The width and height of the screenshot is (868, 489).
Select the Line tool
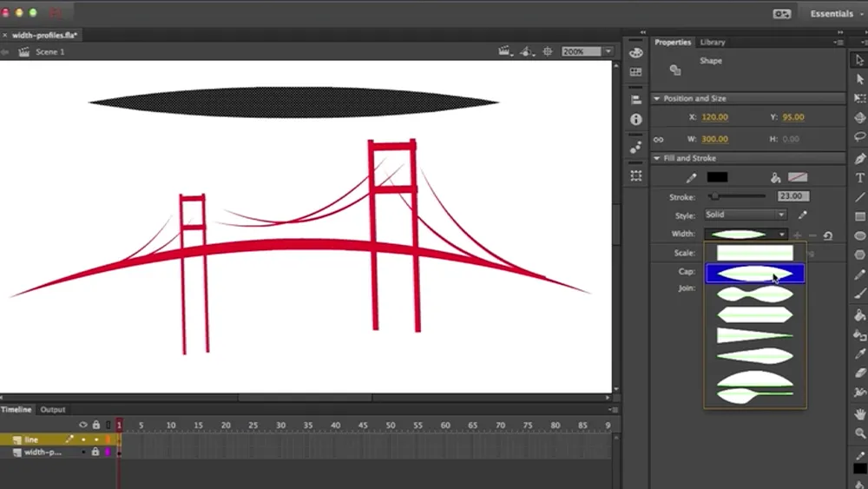click(x=859, y=197)
